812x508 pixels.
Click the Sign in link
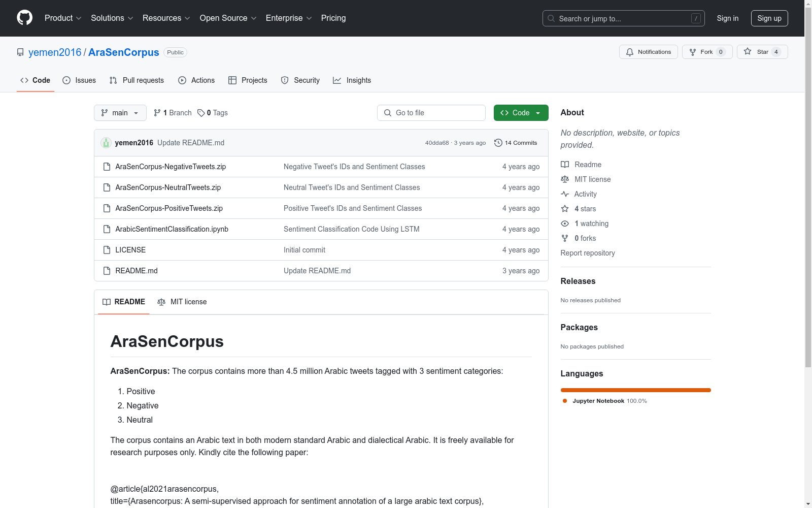[728, 18]
